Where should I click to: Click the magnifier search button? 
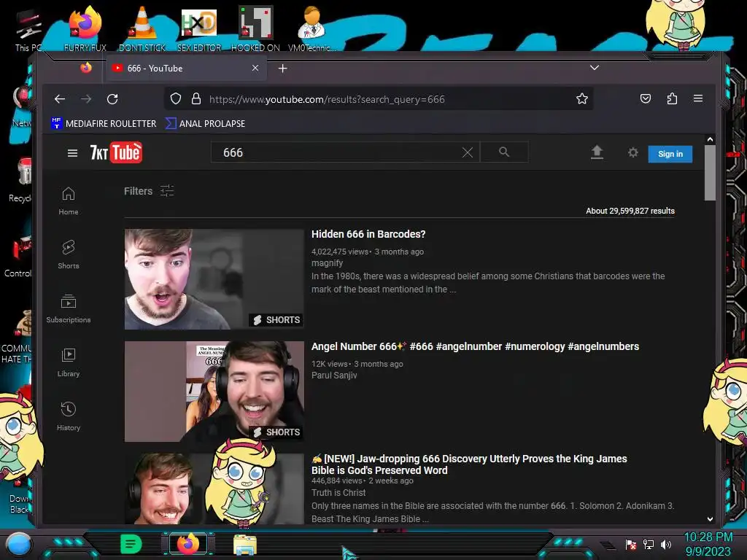pyautogui.click(x=504, y=152)
